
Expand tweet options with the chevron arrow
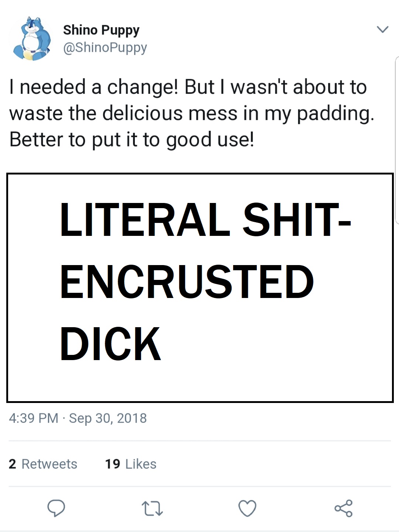tap(382, 29)
